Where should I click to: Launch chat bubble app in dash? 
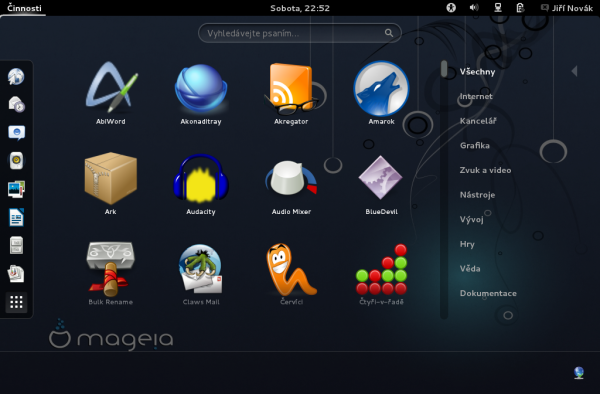point(16,132)
